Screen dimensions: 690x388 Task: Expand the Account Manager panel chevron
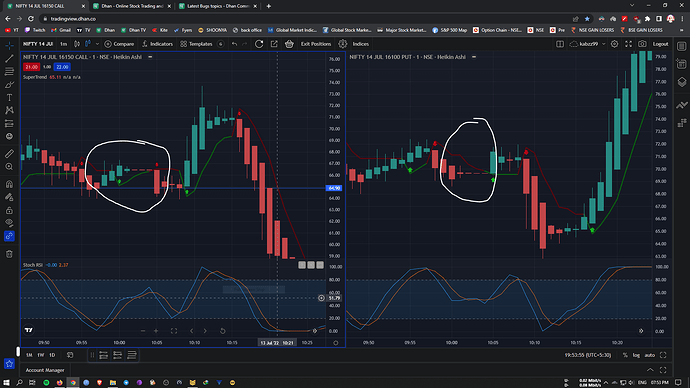click(x=650, y=370)
